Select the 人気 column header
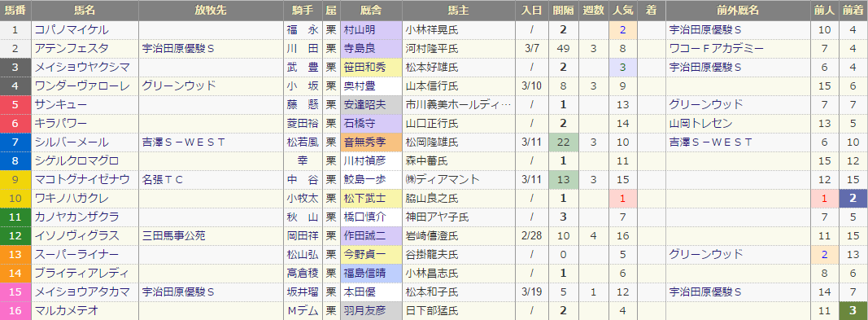The height and width of the screenshot is (320, 868). (x=623, y=11)
